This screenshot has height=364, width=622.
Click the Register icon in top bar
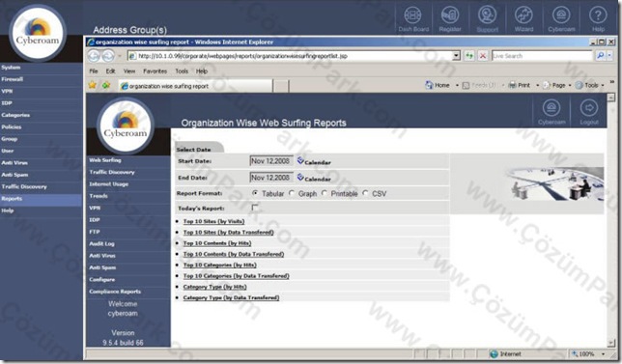pos(450,15)
